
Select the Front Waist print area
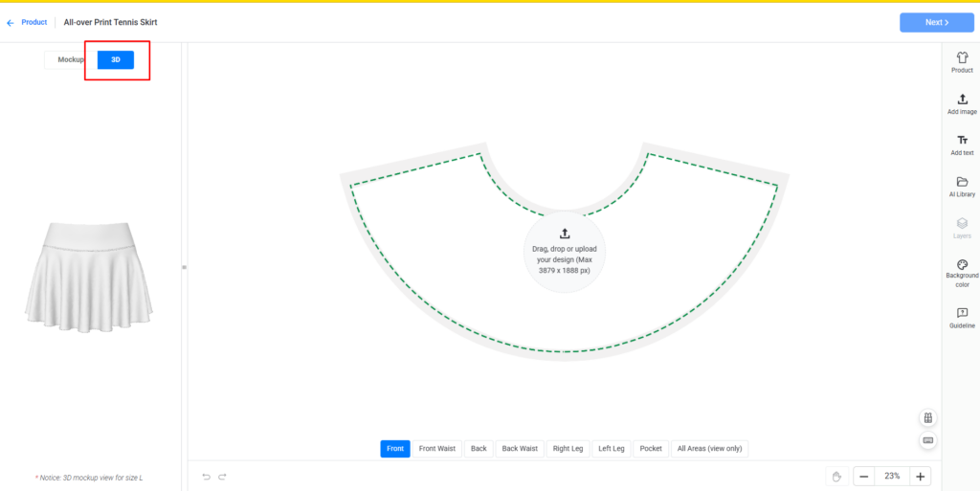point(437,448)
